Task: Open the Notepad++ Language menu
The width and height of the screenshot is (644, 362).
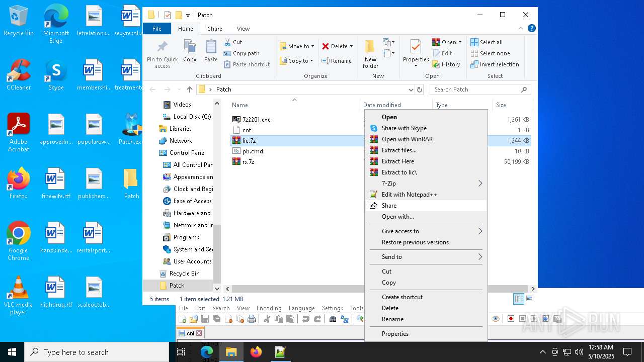Action: [302, 308]
